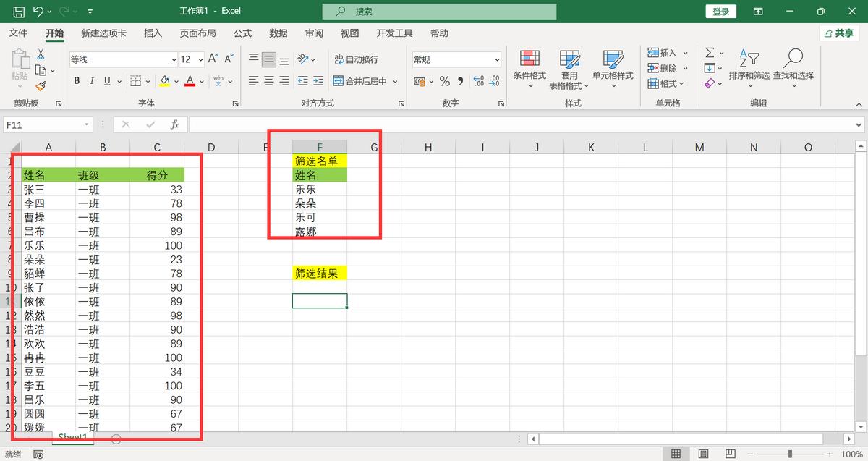Click the Cut scissors icon
This screenshot has height=461, width=868.
[41, 54]
